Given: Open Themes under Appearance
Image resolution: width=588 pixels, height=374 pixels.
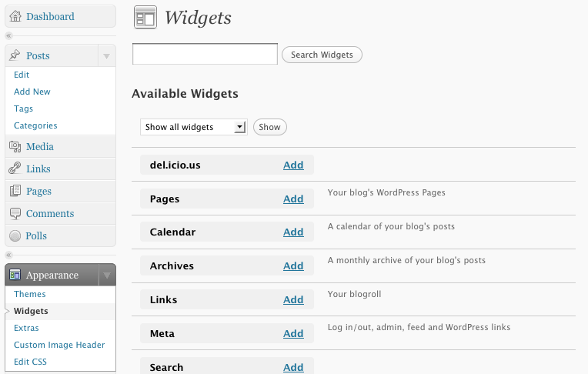Looking at the screenshot, I should 29,294.
